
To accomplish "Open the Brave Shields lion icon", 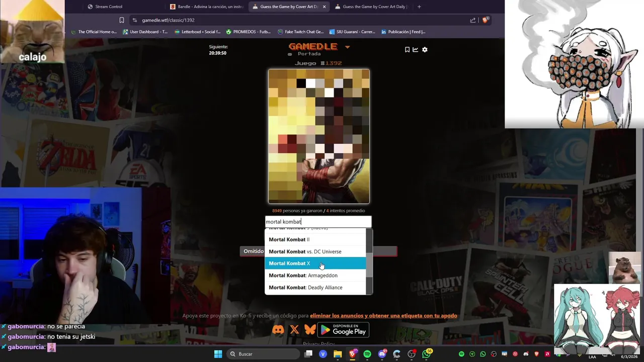I will pyautogui.click(x=486, y=20).
